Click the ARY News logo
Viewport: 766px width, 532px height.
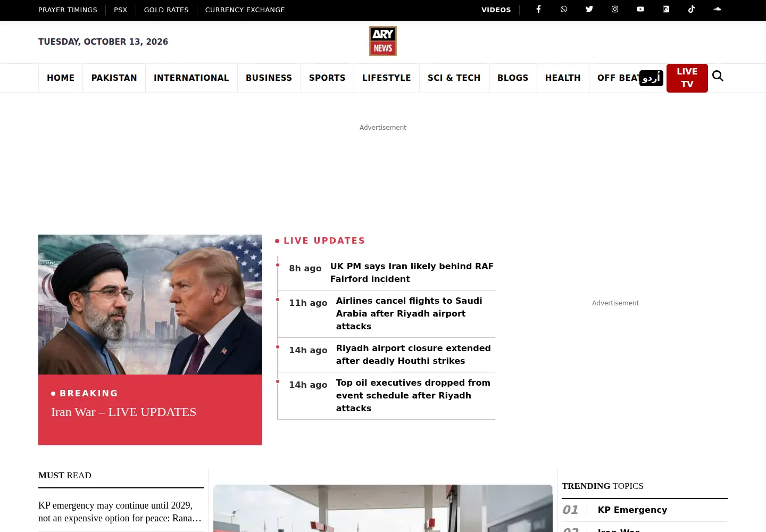pos(383,41)
